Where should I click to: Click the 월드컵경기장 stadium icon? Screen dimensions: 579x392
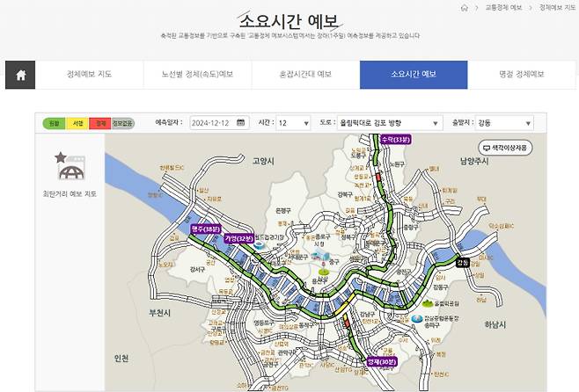[x=260, y=245]
